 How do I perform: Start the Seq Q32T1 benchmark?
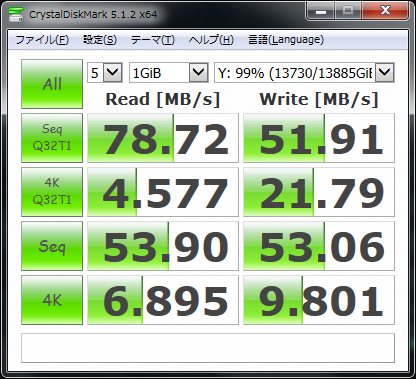pos(52,138)
